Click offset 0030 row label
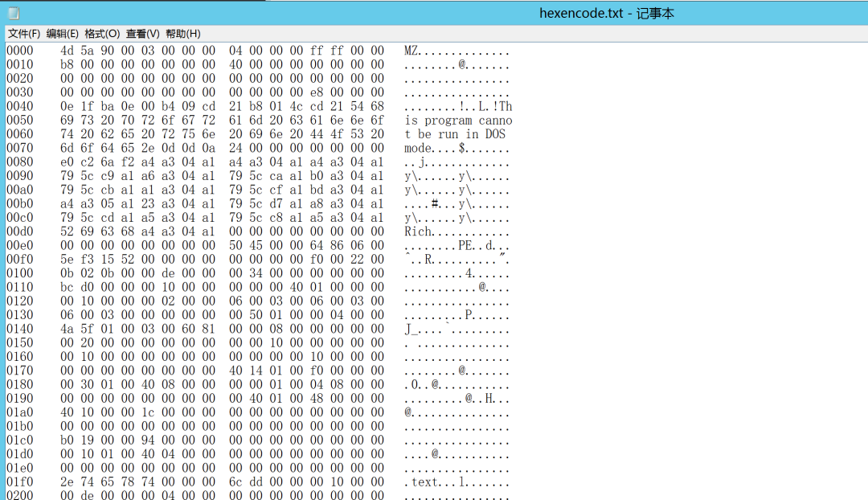 click(x=20, y=92)
